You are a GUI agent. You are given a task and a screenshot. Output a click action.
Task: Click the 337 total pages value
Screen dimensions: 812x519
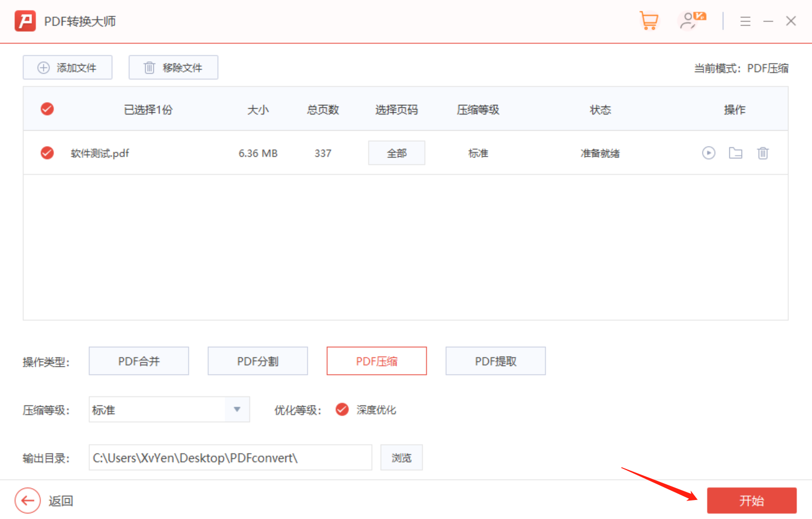pos(323,153)
